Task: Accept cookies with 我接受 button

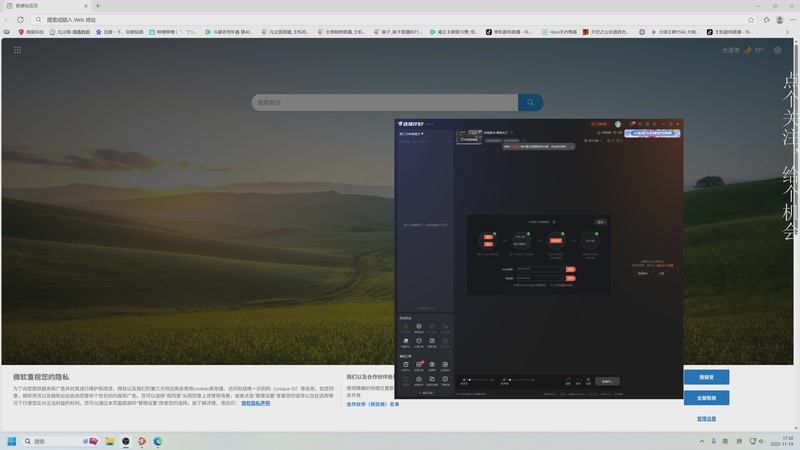Action: coord(707,377)
